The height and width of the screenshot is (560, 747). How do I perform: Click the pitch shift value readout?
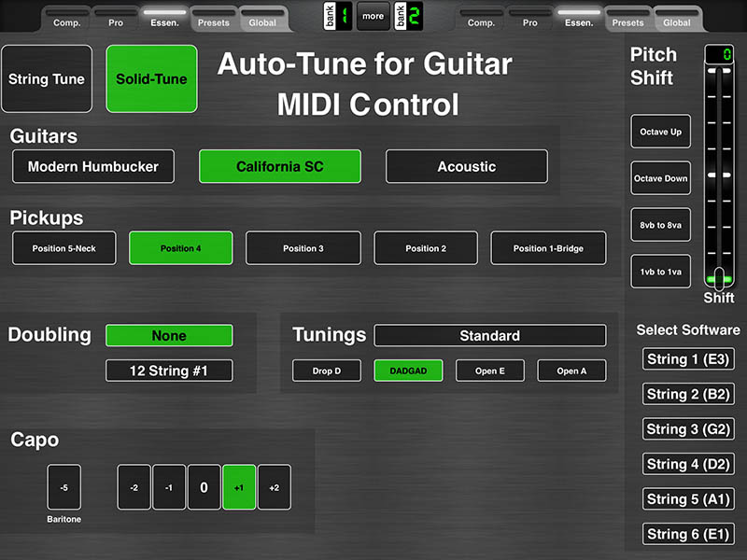coord(719,54)
